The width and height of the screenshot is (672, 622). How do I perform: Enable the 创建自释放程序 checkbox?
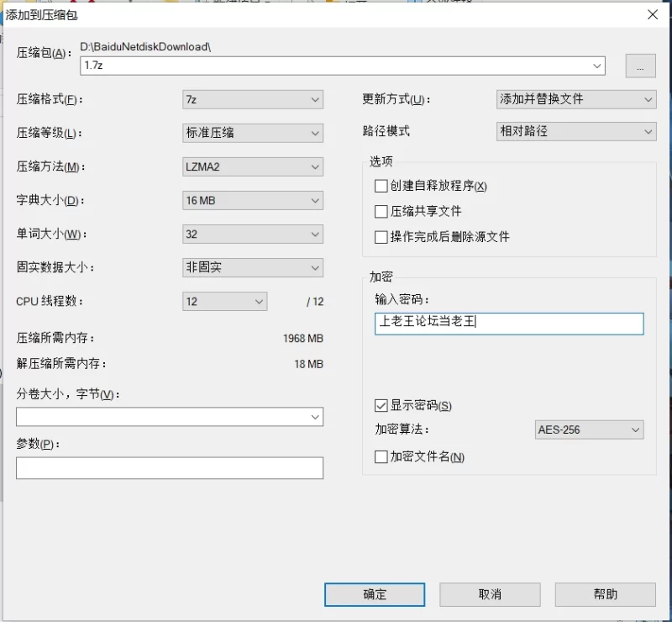pos(381,186)
